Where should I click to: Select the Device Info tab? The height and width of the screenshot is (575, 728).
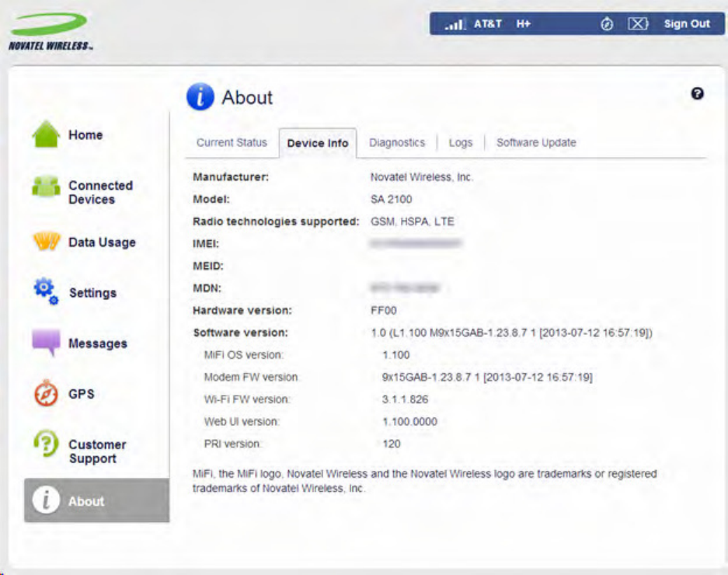318,143
